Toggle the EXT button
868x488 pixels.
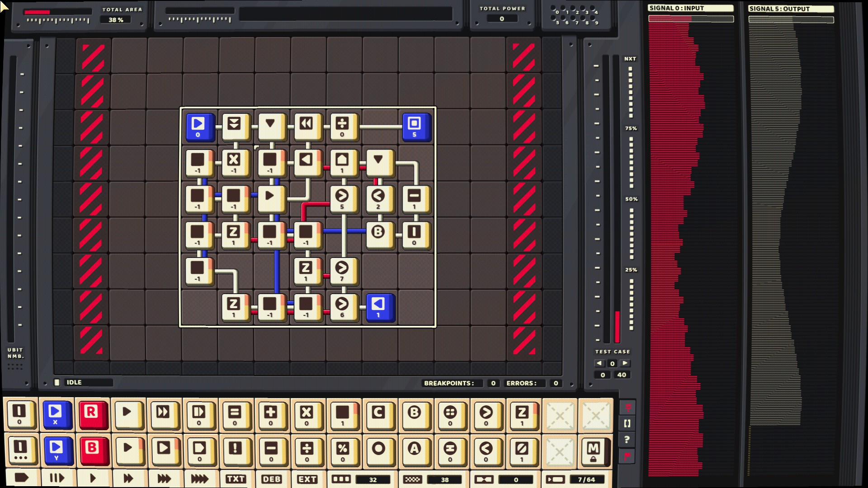[307, 479]
